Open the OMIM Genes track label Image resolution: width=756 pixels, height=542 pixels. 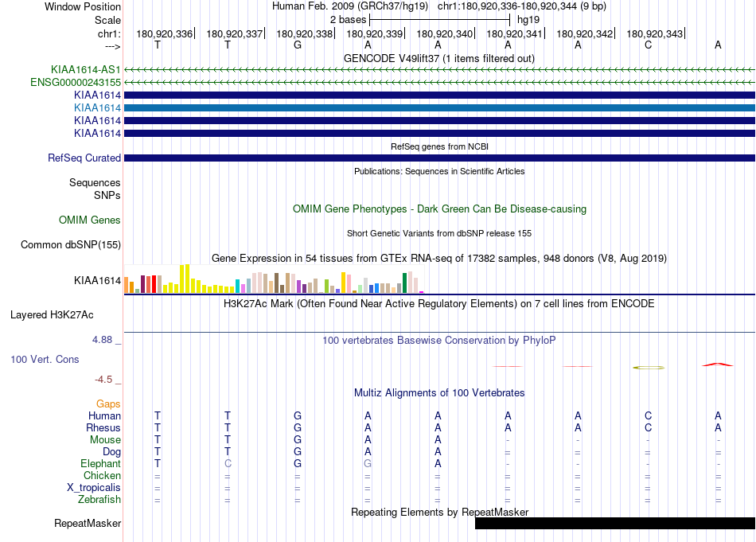pyautogui.click(x=90, y=220)
